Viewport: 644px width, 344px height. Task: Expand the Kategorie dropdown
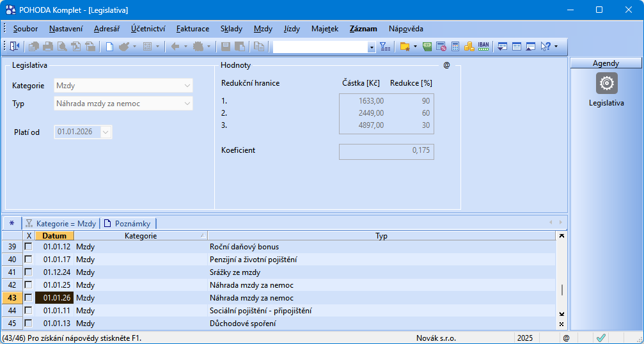pos(187,85)
